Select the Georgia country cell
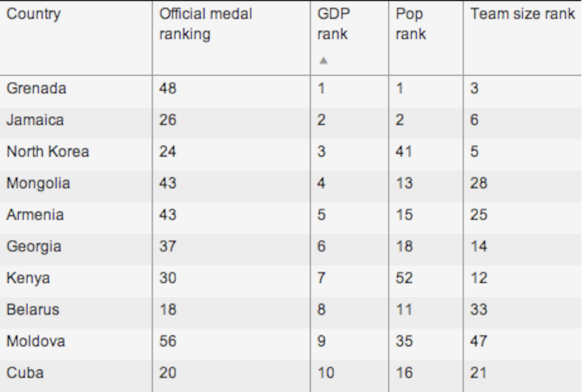The width and height of the screenshot is (584, 392). [33, 246]
